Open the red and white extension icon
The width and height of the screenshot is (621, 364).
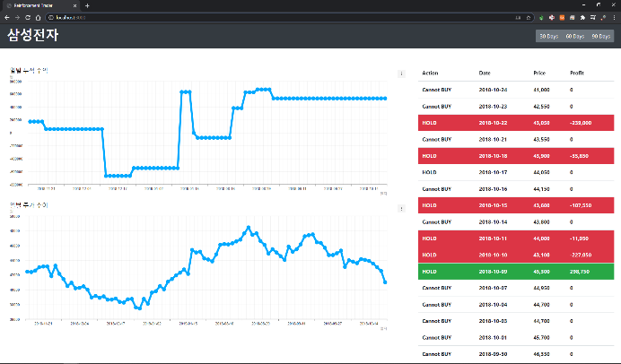552,17
